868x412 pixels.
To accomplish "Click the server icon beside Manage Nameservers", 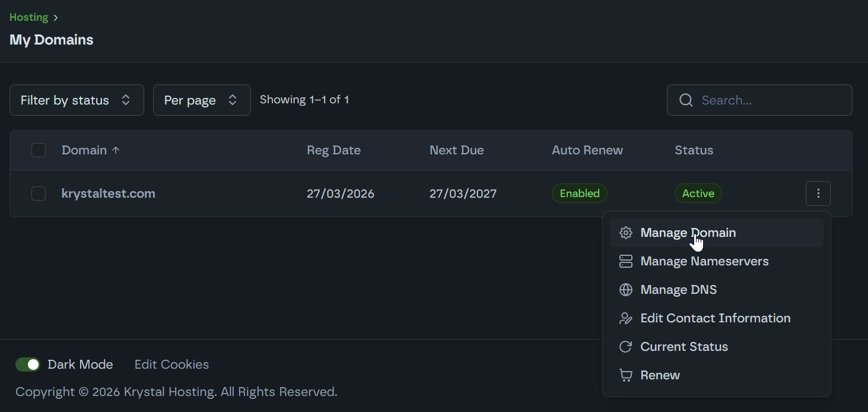I will tap(625, 261).
